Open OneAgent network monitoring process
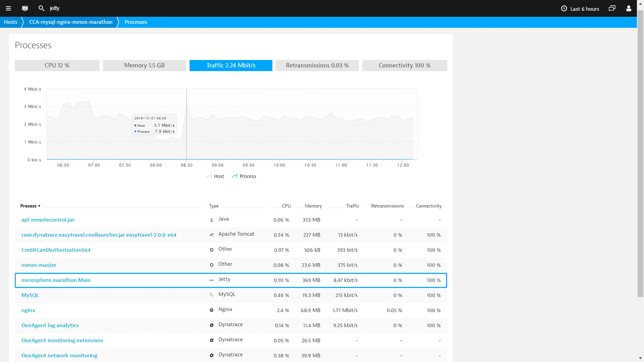Image resolution: width=644 pixels, height=362 pixels. [x=59, y=356]
